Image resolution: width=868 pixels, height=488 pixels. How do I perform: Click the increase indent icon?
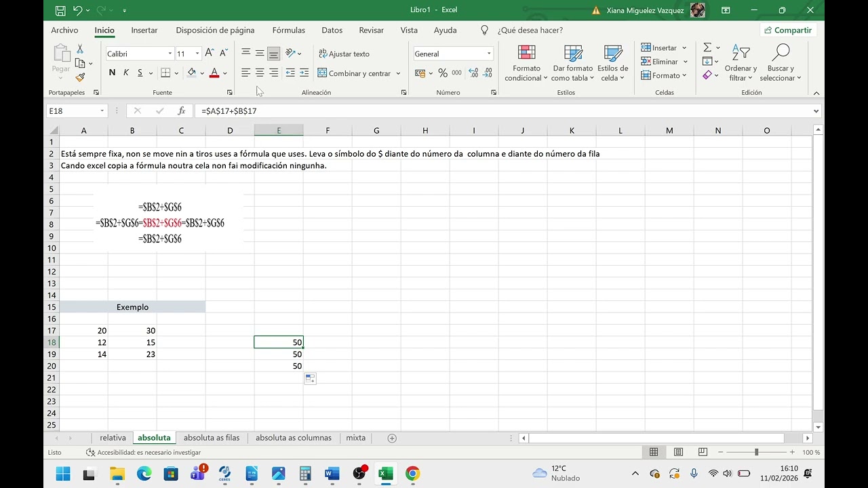304,73
